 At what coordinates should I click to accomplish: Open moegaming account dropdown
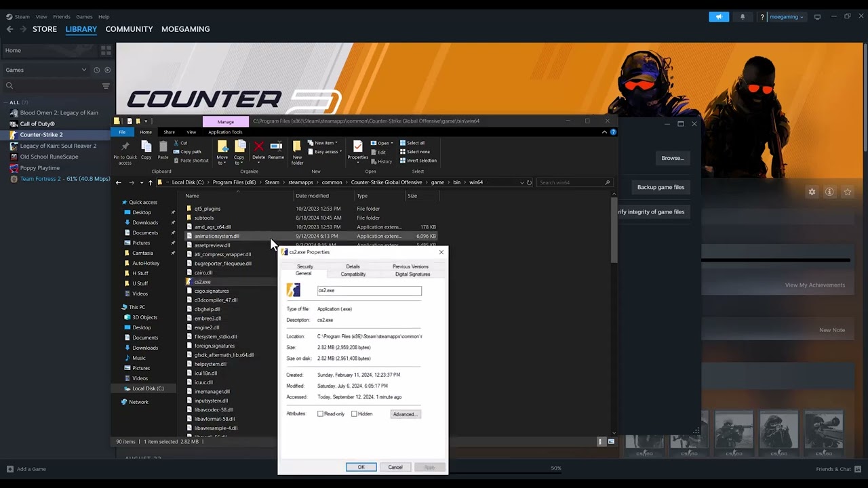(x=786, y=17)
